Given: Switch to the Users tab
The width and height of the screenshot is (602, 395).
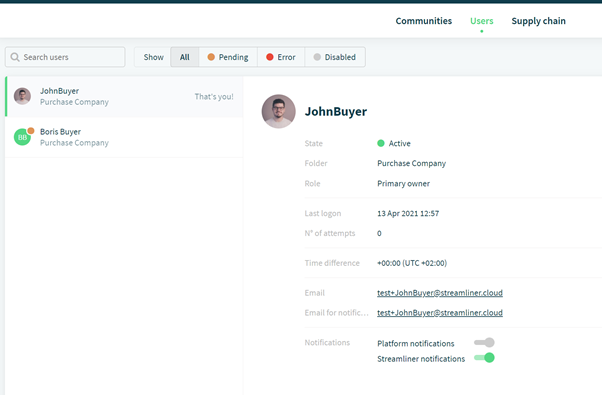Looking at the screenshot, I should point(481,21).
